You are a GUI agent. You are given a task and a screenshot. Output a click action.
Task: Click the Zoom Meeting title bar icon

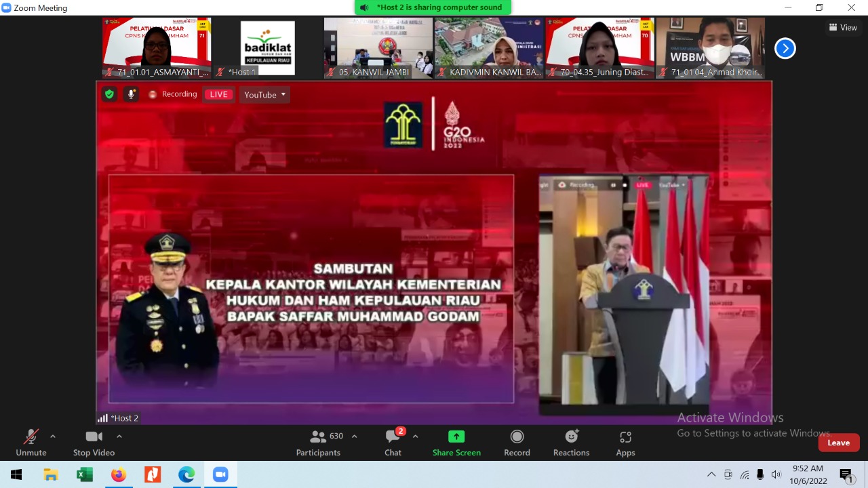pyautogui.click(x=6, y=7)
